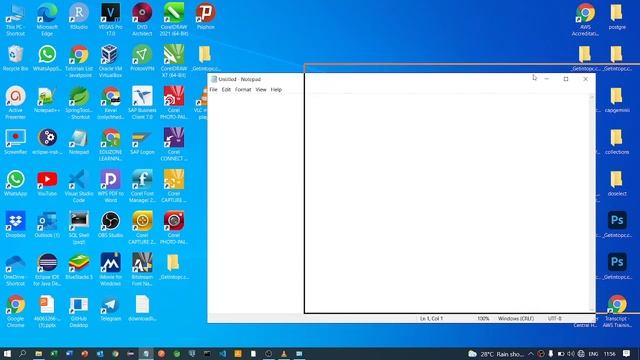Select the YouTube desktop icon
Image resolution: width=640 pixels, height=360 pixels.
[x=47, y=183]
